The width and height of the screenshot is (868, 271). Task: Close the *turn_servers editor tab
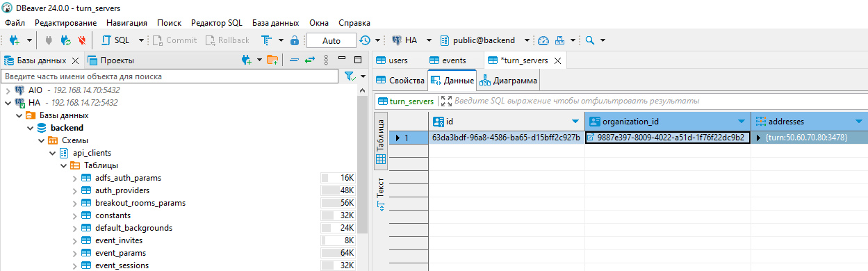(x=557, y=61)
